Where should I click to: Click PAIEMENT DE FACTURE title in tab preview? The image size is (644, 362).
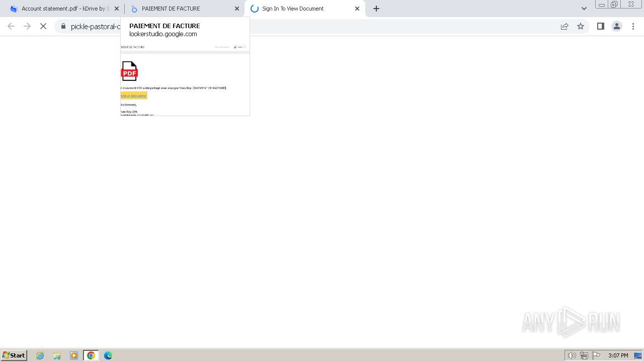click(165, 26)
